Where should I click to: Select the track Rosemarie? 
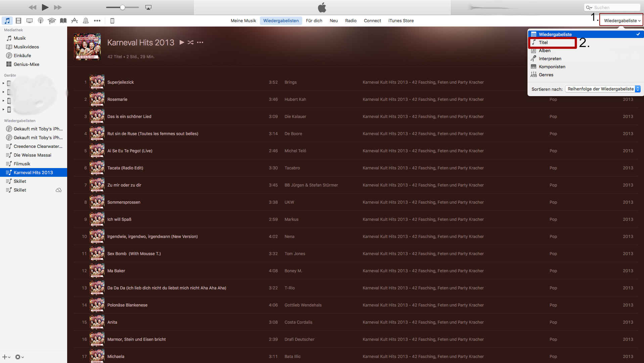point(117,99)
